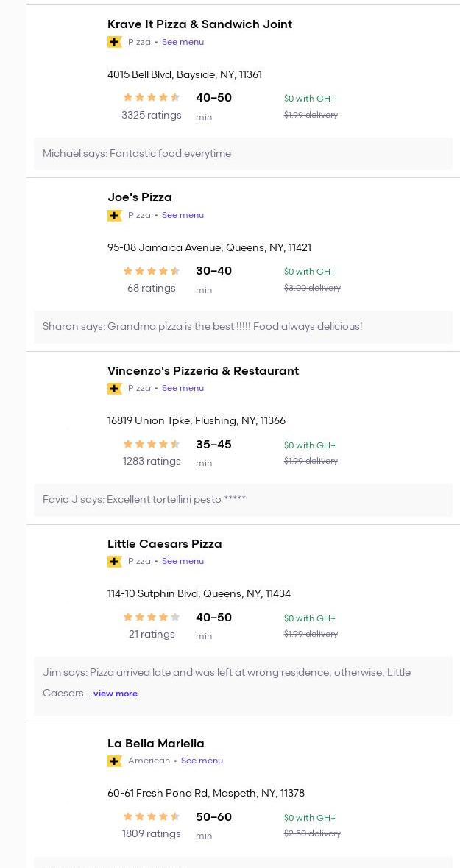The width and height of the screenshot is (460, 868).
Task: Open La Bella Mariella restaurant listing
Action: click(x=155, y=744)
